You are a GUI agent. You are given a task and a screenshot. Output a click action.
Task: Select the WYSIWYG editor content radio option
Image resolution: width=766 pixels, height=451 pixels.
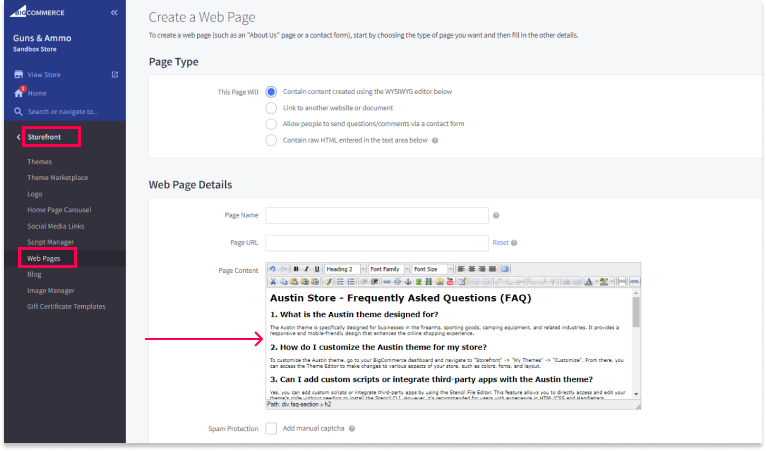pos(271,91)
